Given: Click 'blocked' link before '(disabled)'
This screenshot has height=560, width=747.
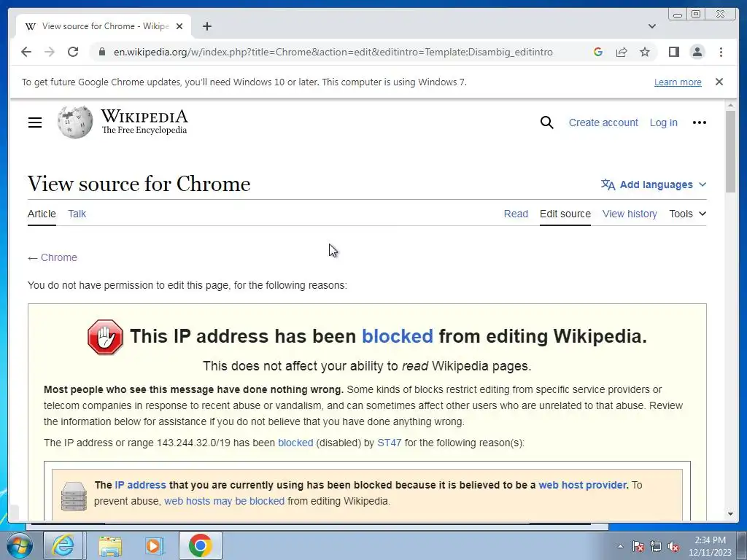Looking at the screenshot, I should click(x=295, y=443).
